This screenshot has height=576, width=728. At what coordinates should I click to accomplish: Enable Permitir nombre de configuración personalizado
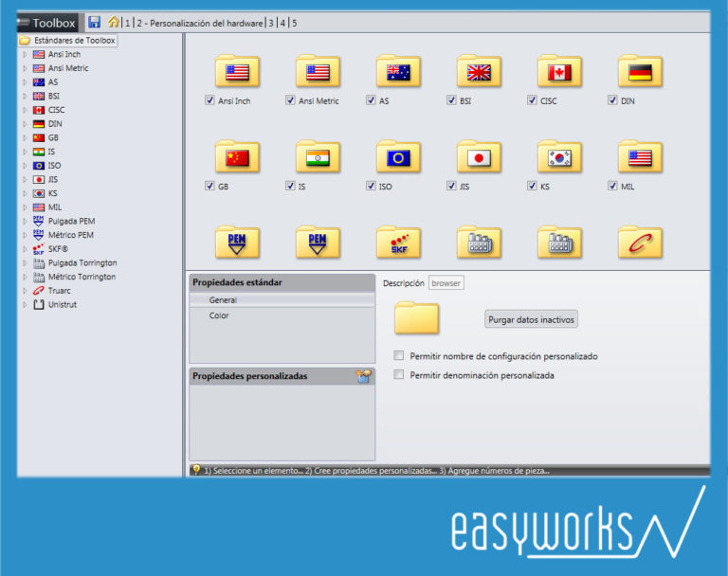coord(398,355)
